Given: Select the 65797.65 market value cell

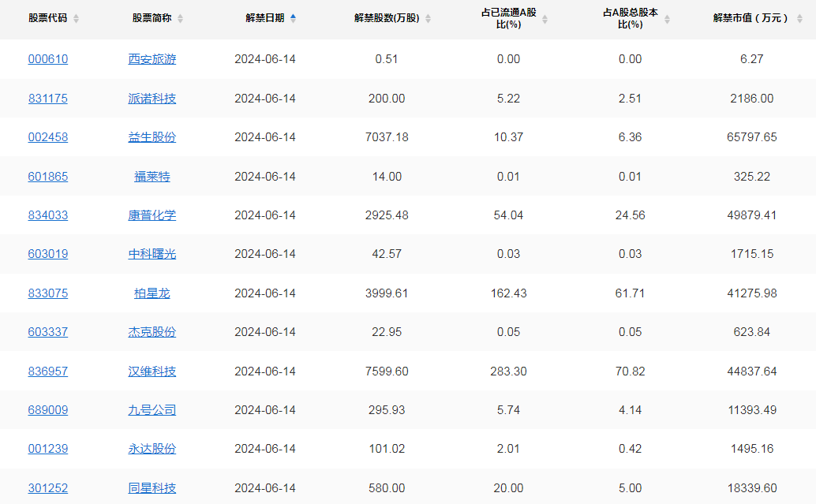Looking at the screenshot, I should point(752,137).
